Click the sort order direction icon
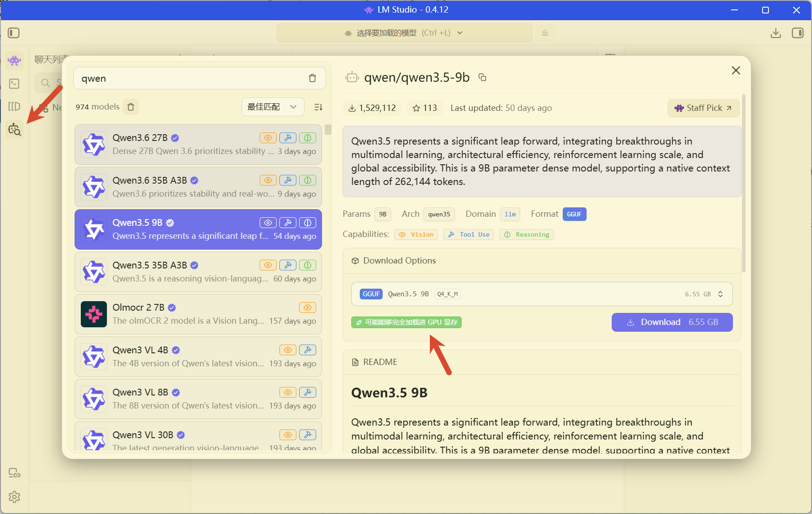Viewport: 812px width, 514px height. click(x=318, y=107)
